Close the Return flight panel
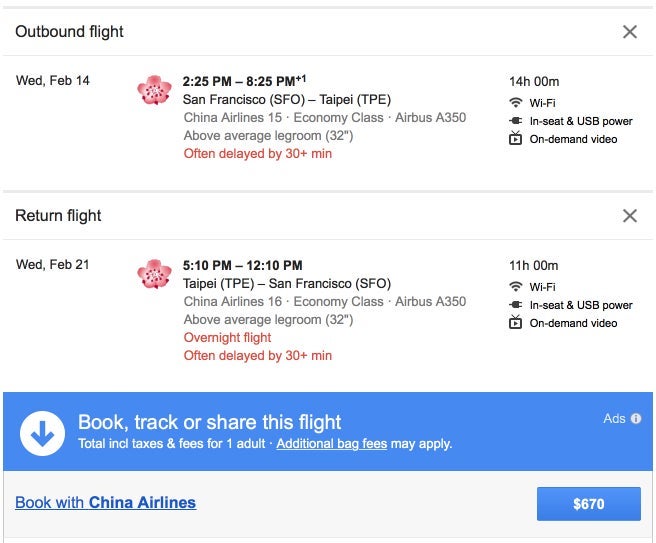 click(x=630, y=216)
